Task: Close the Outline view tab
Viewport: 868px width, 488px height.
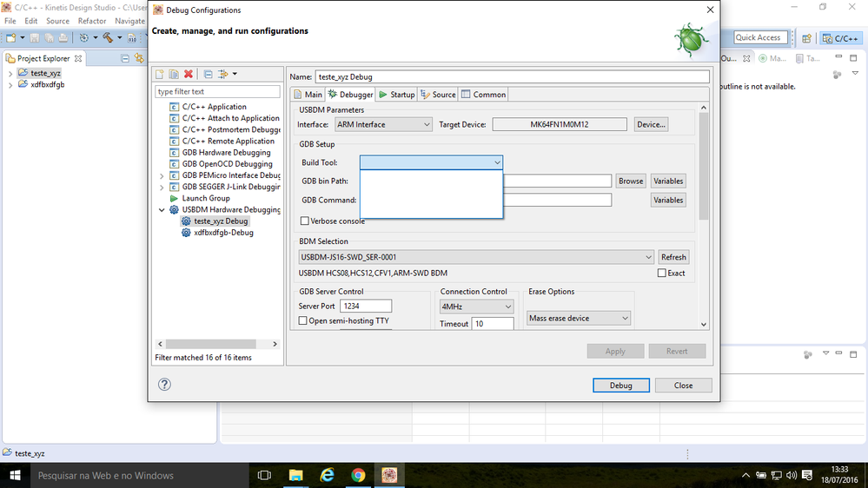Action: [746, 58]
